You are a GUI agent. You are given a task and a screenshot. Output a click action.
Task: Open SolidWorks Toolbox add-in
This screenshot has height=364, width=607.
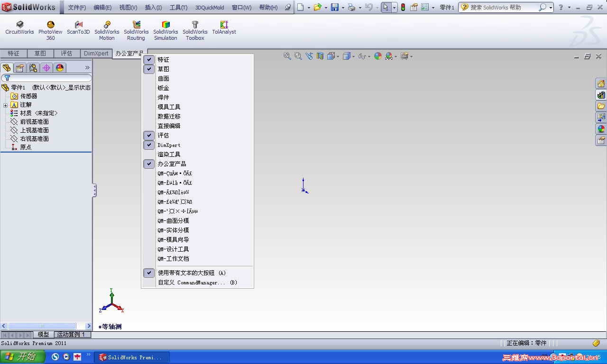pyautogui.click(x=195, y=31)
